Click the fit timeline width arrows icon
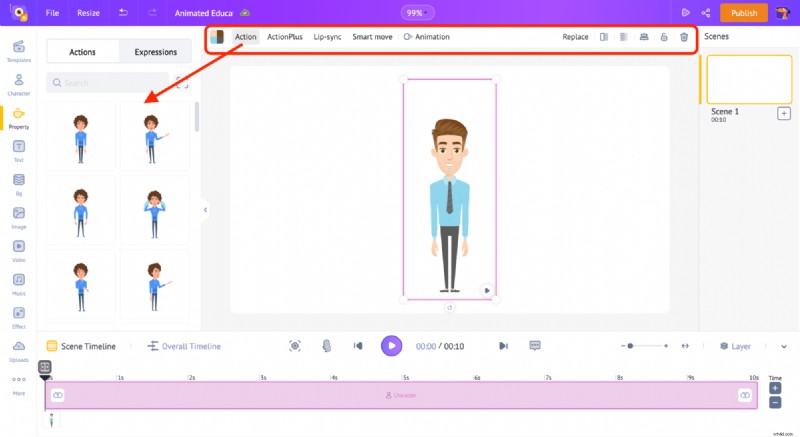This screenshot has height=437, width=800. [x=685, y=346]
